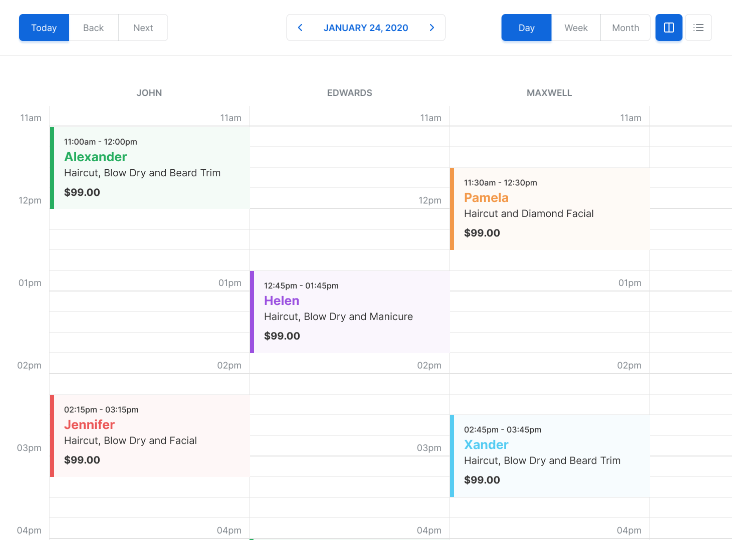Click empty 11am slot in Edwards column
Image resolution: width=732 pixels, height=540 pixels.
[x=349, y=137]
